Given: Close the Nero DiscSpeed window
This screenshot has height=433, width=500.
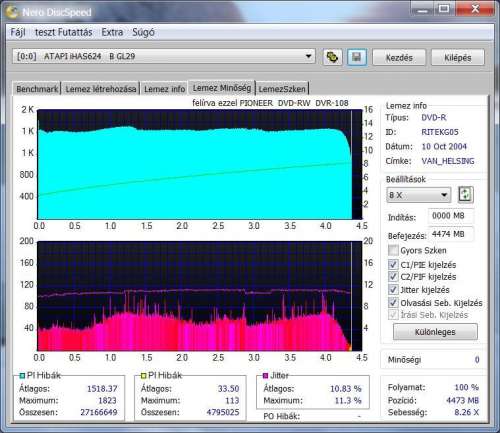Looking at the screenshot, I should coord(475,9).
